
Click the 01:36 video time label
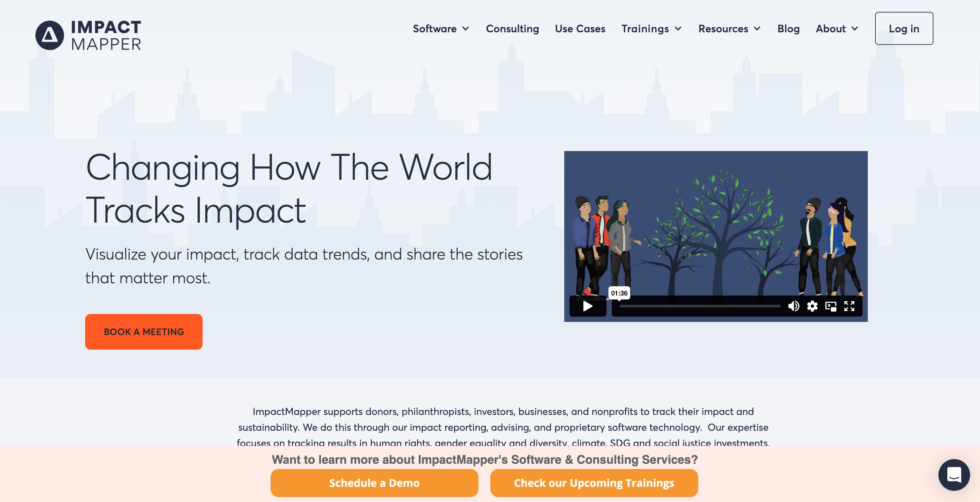619,293
